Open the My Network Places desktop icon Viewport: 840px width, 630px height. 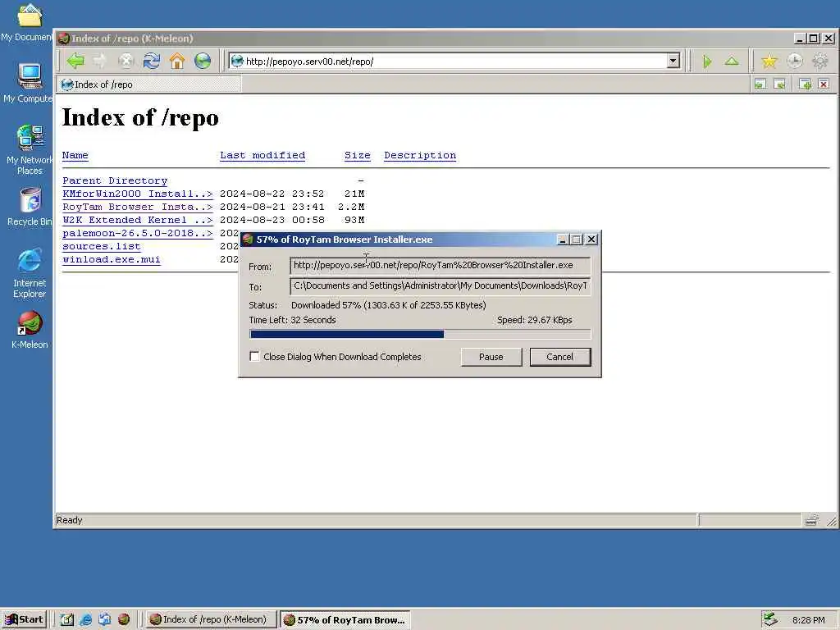(x=30, y=149)
